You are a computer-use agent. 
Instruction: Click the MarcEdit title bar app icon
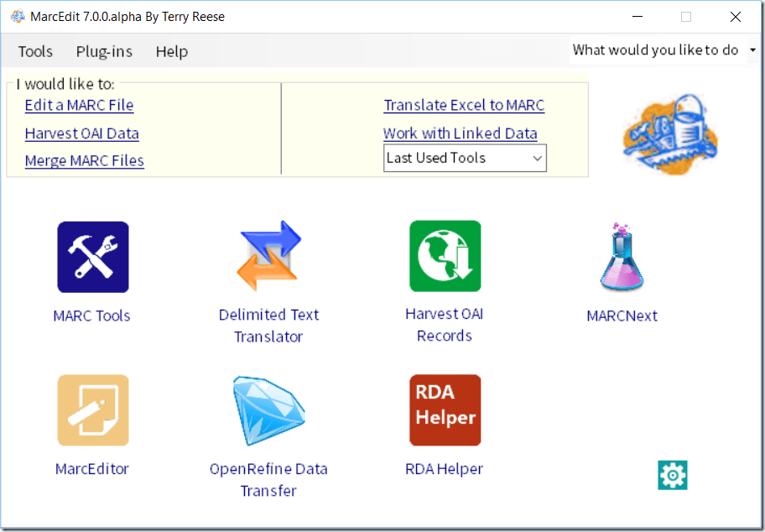[x=18, y=17]
